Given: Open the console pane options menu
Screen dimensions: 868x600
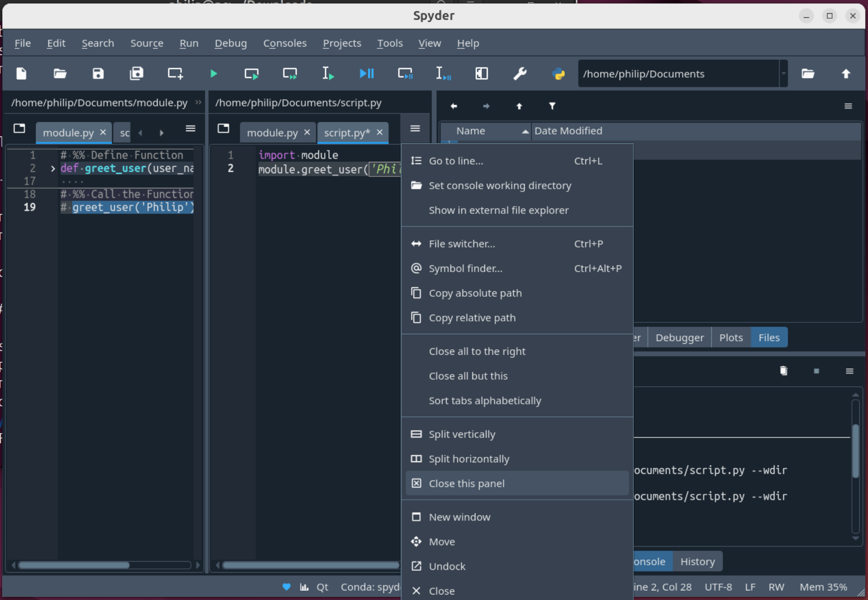Looking at the screenshot, I should pos(849,371).
